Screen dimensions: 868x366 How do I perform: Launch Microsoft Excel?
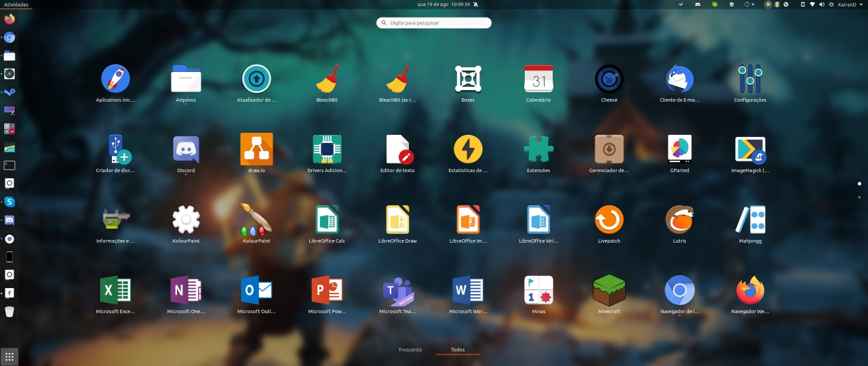(x=115, y=290)
